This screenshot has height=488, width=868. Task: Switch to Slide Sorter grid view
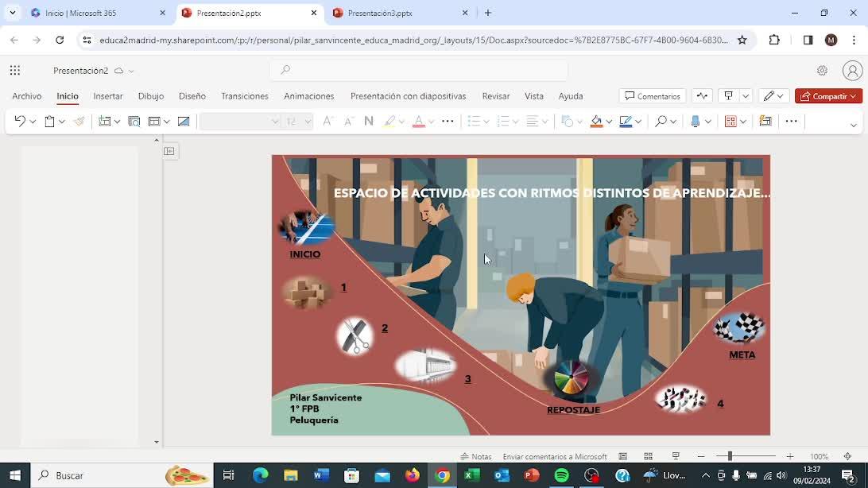coord(649,456)
